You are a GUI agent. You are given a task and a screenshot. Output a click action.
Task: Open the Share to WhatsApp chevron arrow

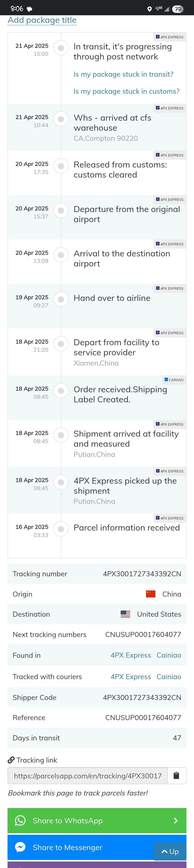coord(175,820)
